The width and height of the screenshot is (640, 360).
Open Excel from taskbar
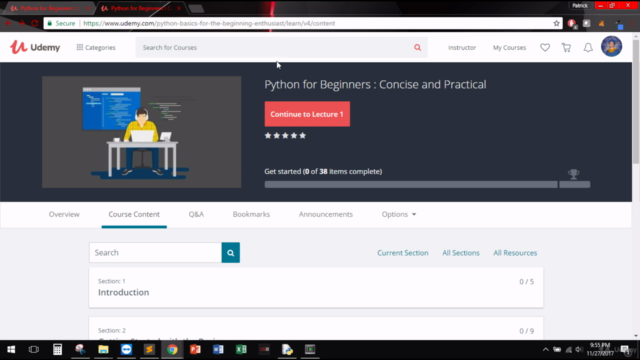(x=241, y=350)
